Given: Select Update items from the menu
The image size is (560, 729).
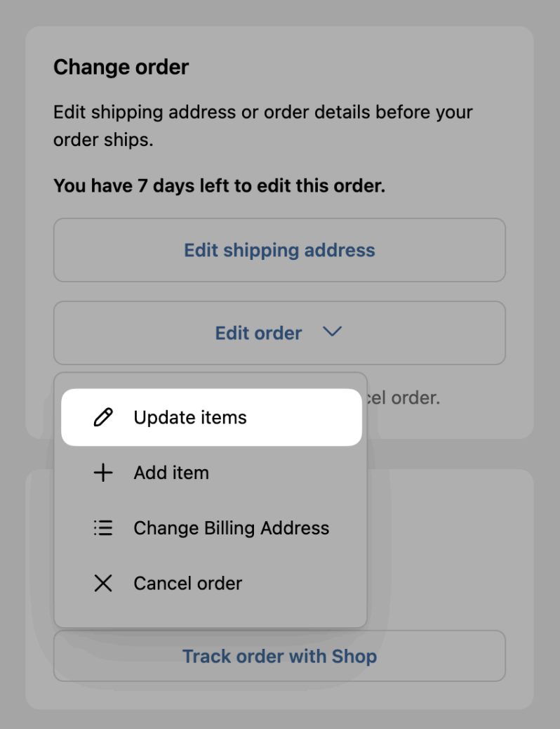Looking at the screenshot, I should [190, 417].
